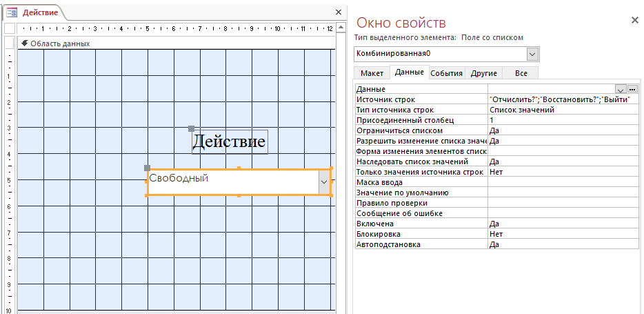Switch to the Макет tab
The image size is (644, 314).
pyautogui.click(x=372, y=73)
